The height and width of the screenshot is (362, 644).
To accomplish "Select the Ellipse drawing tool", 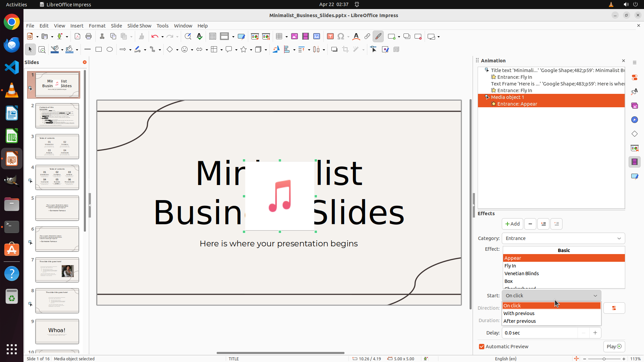I will [x=110, y=50].
